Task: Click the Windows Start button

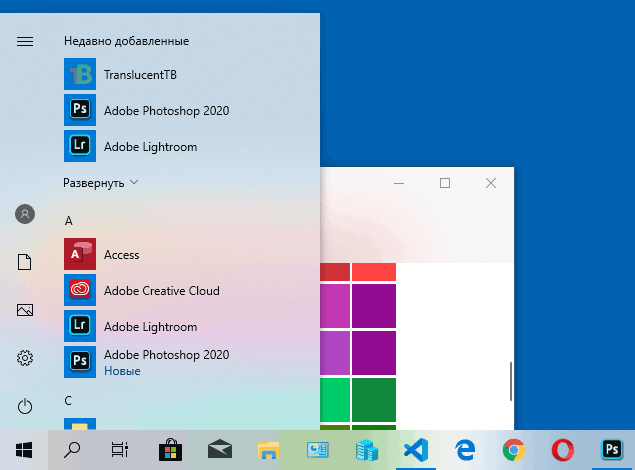Action: (24, 449)
